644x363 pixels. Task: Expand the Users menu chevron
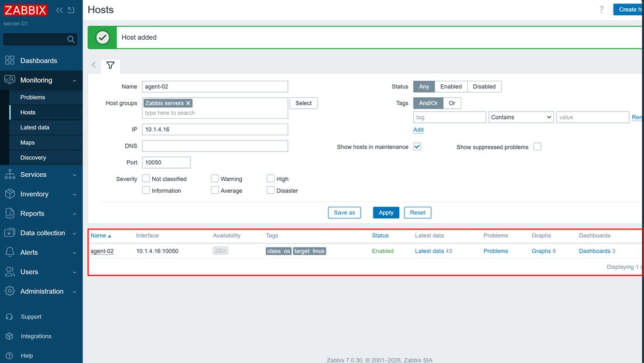click(74, 272)
